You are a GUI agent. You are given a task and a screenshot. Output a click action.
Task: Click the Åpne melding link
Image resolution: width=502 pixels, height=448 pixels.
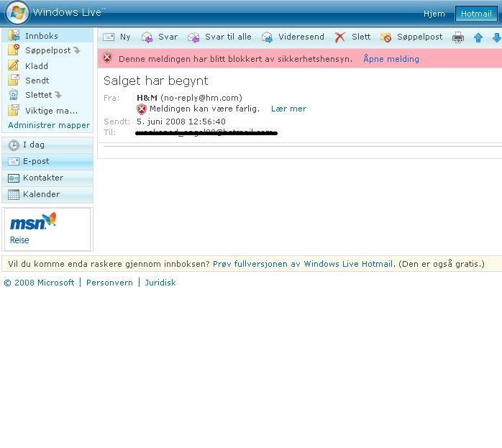coord(391,59)
